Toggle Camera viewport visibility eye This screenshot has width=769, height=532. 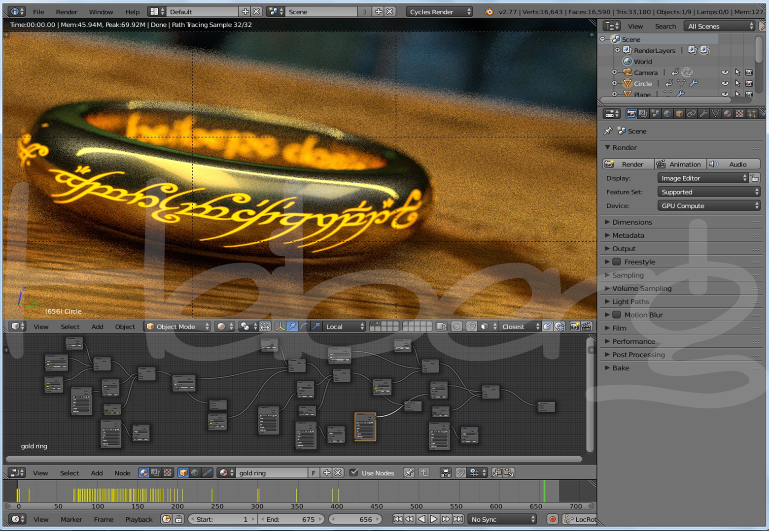point(725,72)
